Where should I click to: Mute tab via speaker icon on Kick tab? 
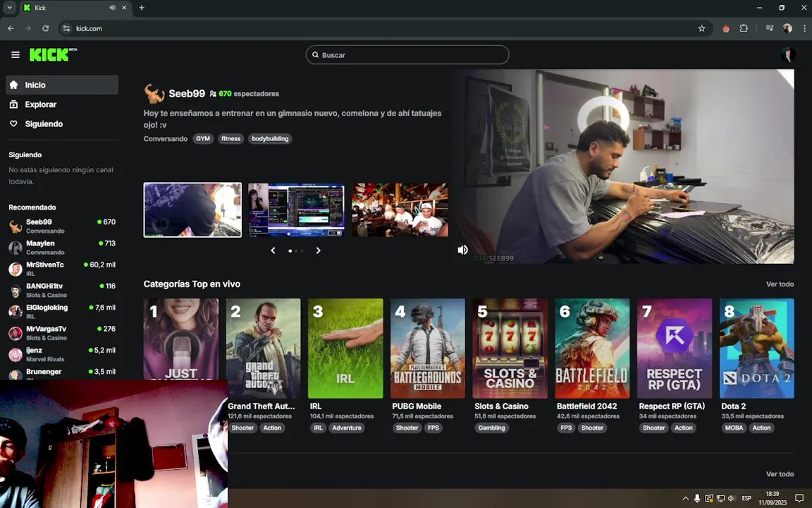[112, 8]
